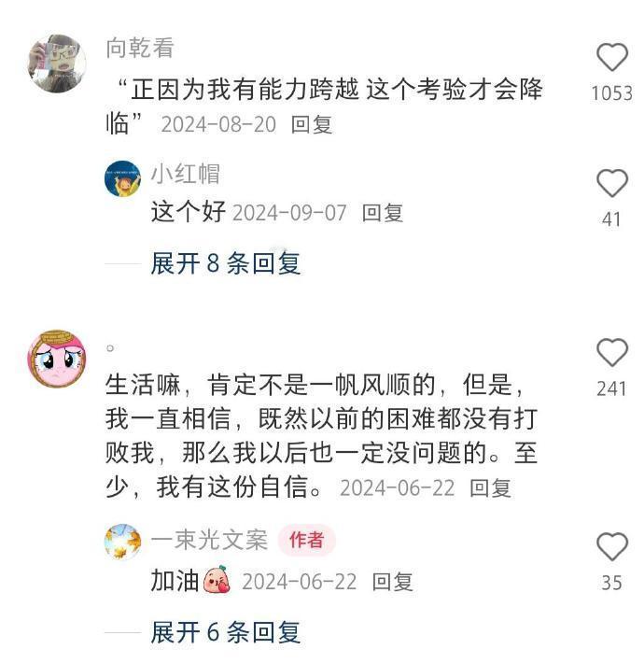
Task: Open 一束光文案's leaf avatar
Action: click(122, 542)
